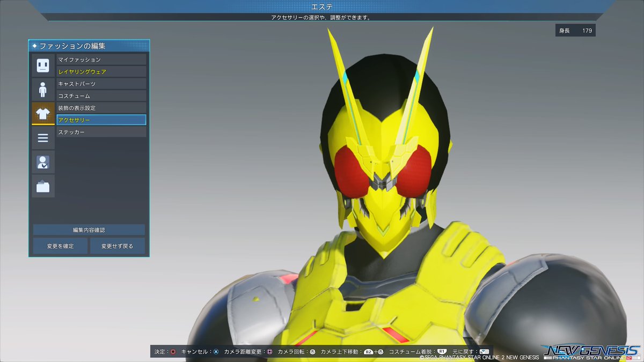Click the エステ screen title

(321, 6)
